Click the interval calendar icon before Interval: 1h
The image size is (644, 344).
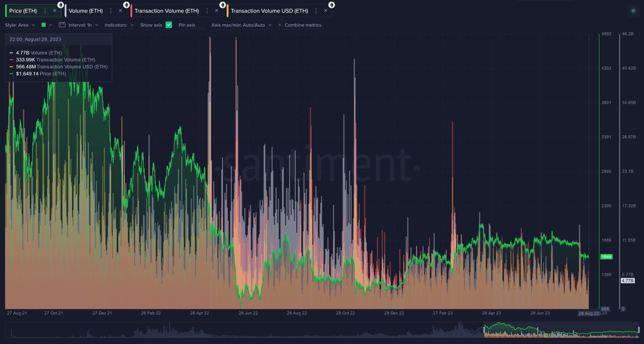[x=62, y=25]
